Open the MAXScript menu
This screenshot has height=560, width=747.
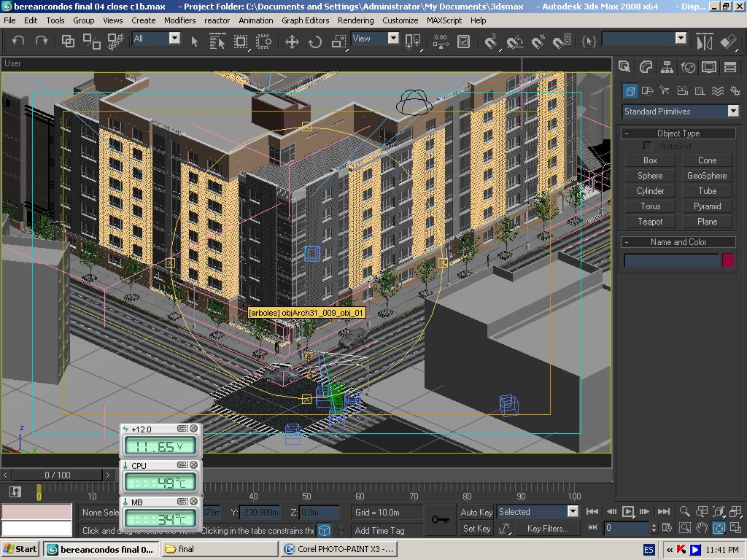click(x=444, y=20)
